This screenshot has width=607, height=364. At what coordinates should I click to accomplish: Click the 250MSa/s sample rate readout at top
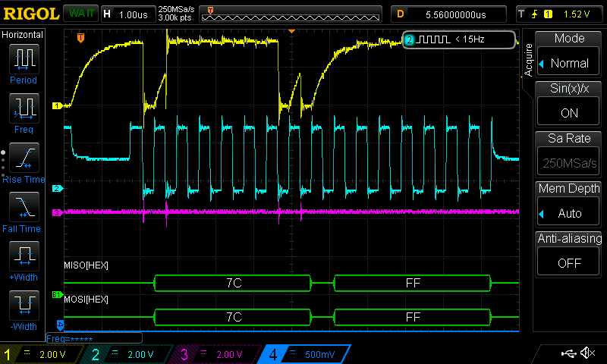tap(176, 10)
